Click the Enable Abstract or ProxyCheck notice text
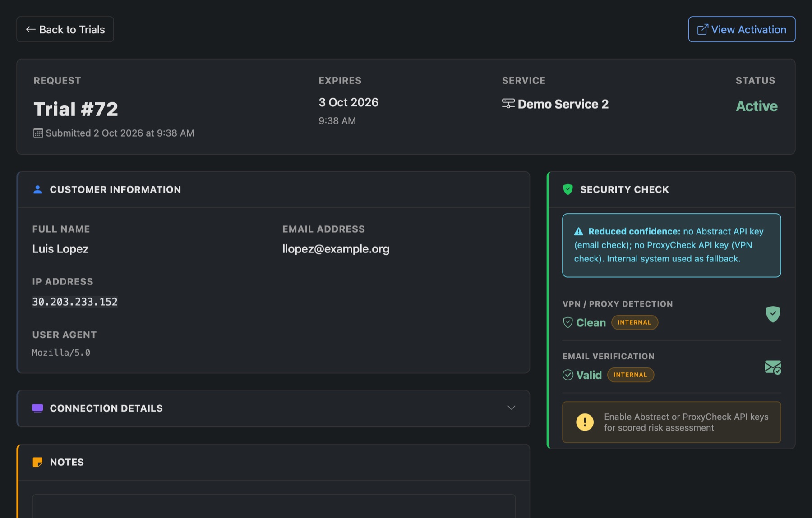Image resolution: width=812 pixels, height=518 pixels. coord(686,422)
